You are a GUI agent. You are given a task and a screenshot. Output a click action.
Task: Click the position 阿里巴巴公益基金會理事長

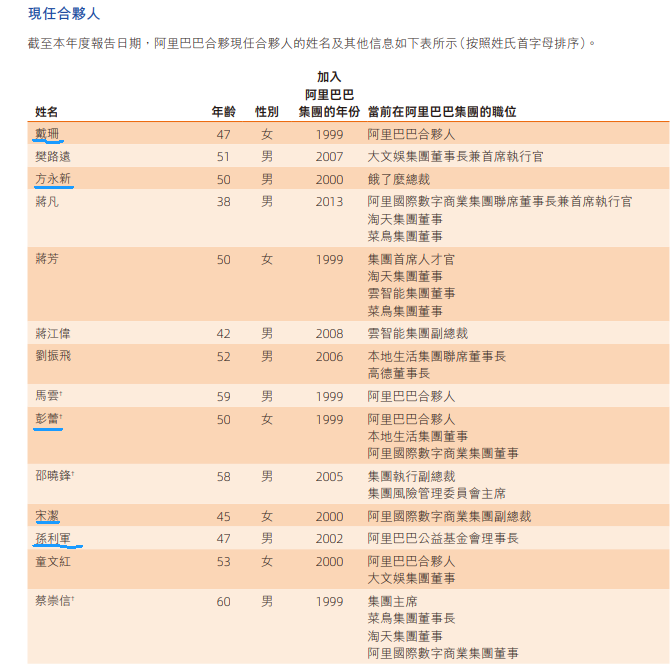tap(443, 539)
